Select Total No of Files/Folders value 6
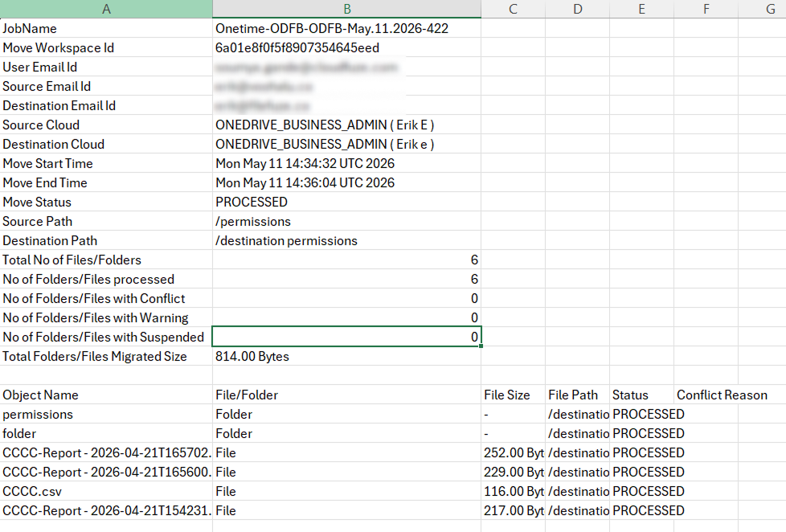Viewport: 786px width, 532px height. point(347,260)
